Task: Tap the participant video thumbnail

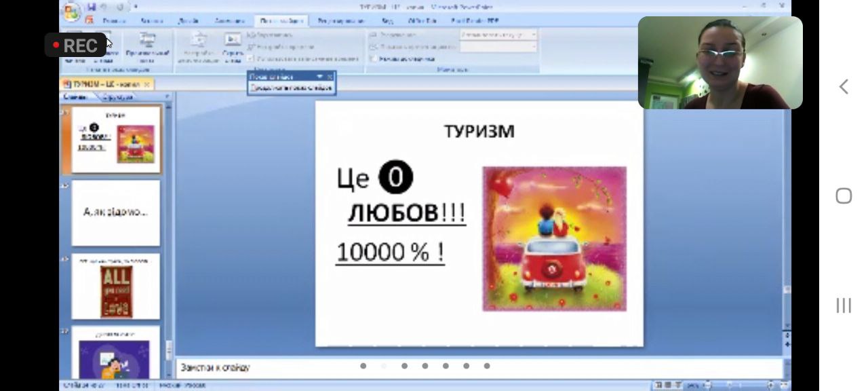Action: [x=720, y=62]
